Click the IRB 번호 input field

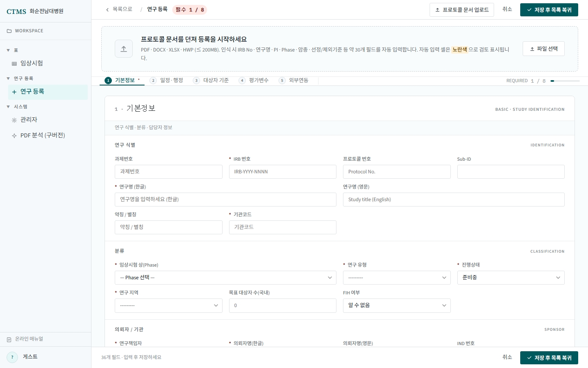(283, 172)
